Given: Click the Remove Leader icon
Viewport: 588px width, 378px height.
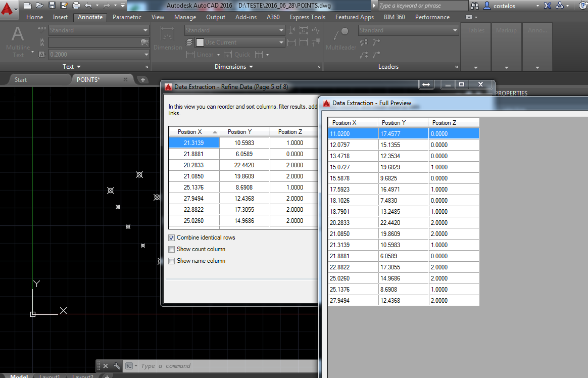Looking at the screenshot, I should tap(376, 55).
